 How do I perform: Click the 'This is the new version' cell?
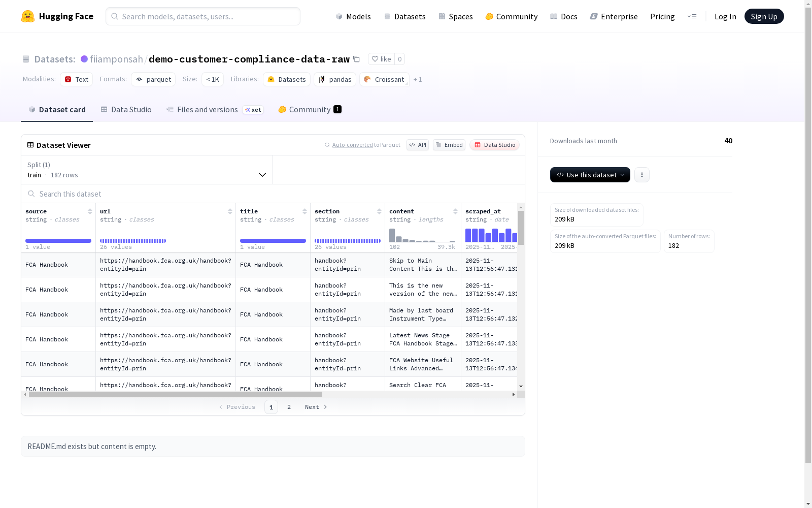click(423, 290)
